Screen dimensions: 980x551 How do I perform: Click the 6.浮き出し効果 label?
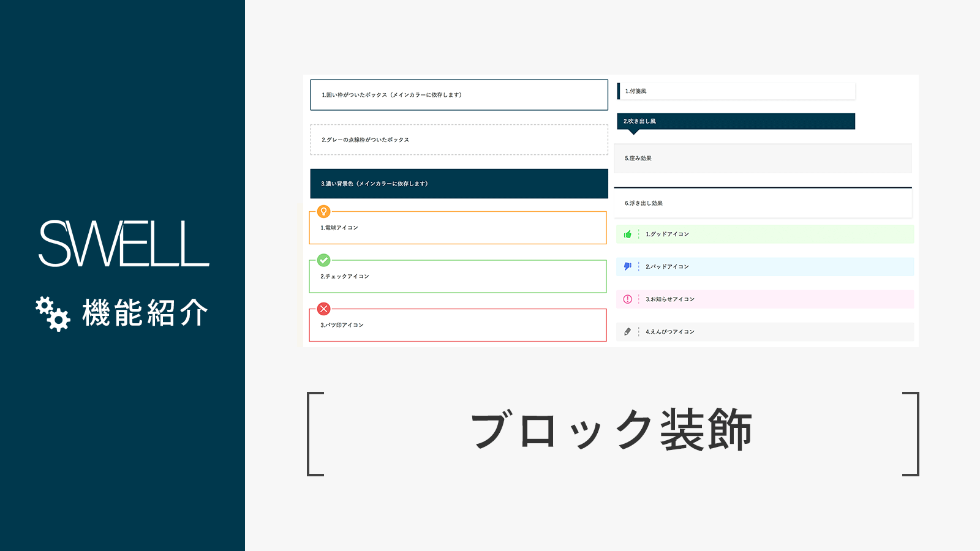coord(644,203)
